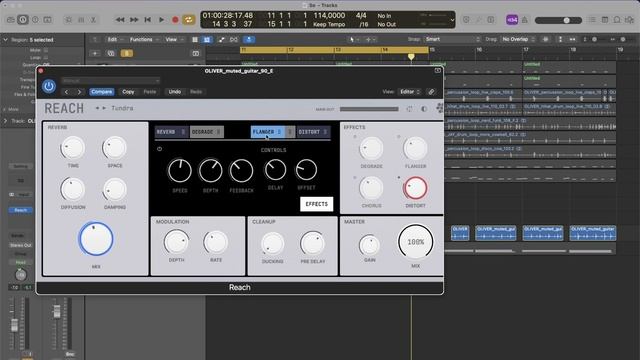Click the Undo button in plugin header

tap(175, 92)
